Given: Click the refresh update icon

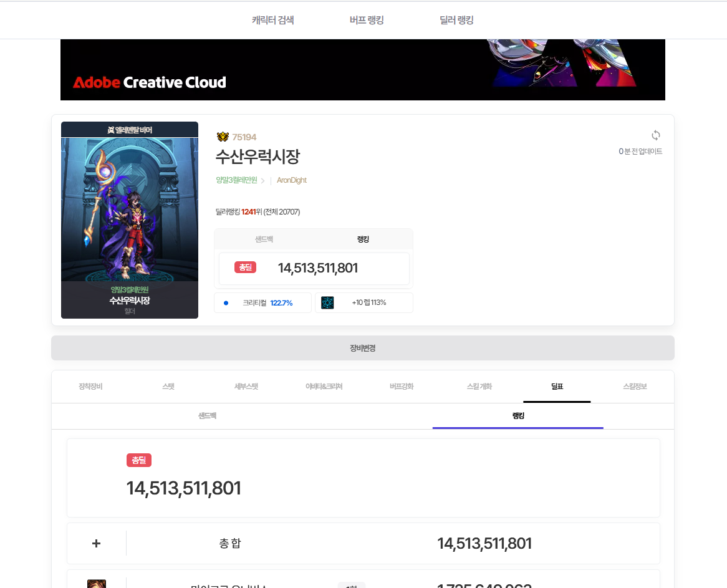Looking at the screenshot, I should pyautogui.click(x=655, y=135).
